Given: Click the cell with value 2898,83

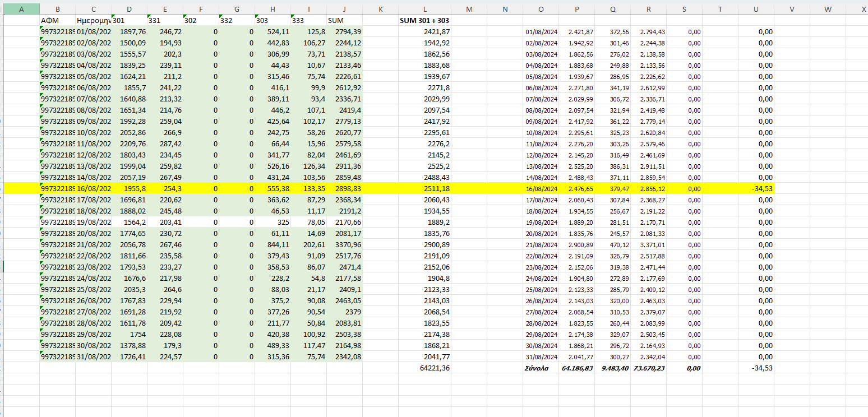Looking at the screenshot, I should point(344,189).
